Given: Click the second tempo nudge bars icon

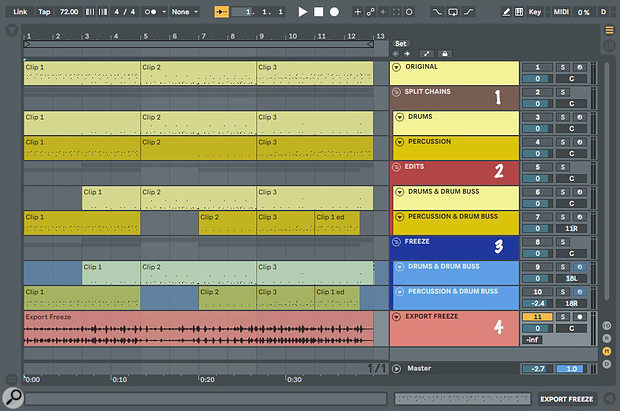Looking at the screenshot, I should coord(103,12).
